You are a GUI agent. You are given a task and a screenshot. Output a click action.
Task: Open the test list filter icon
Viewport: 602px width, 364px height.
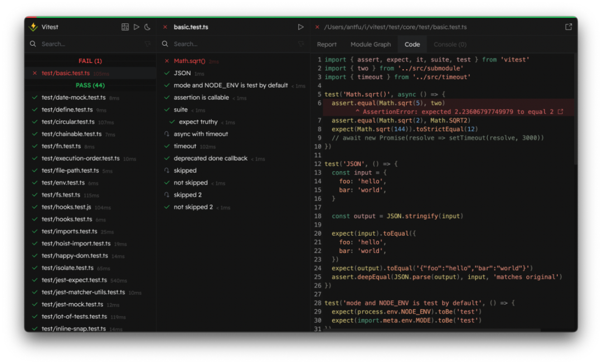coord(301,44)
